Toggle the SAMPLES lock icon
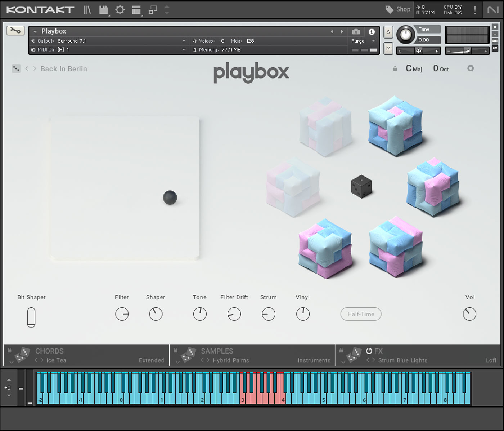Screen dimensions: 504x431 (x=176, y=350)
